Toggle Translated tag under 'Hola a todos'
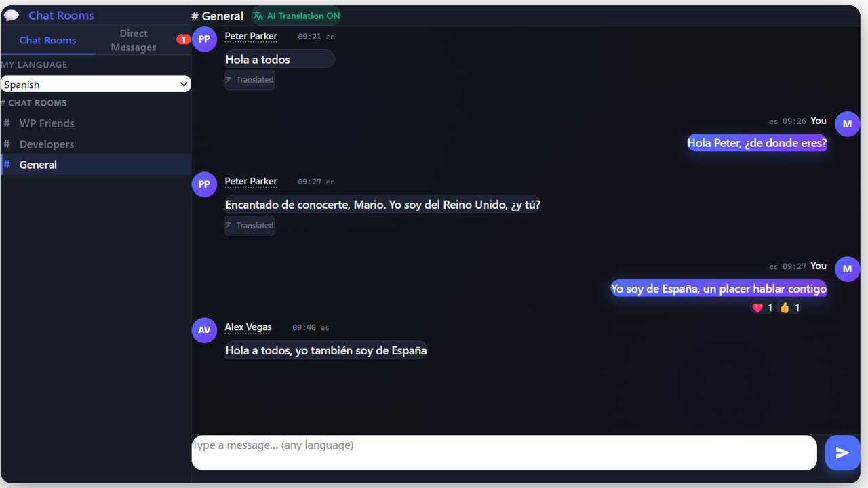The width and height of the screenshot is (868, 488). coord(250,80)
